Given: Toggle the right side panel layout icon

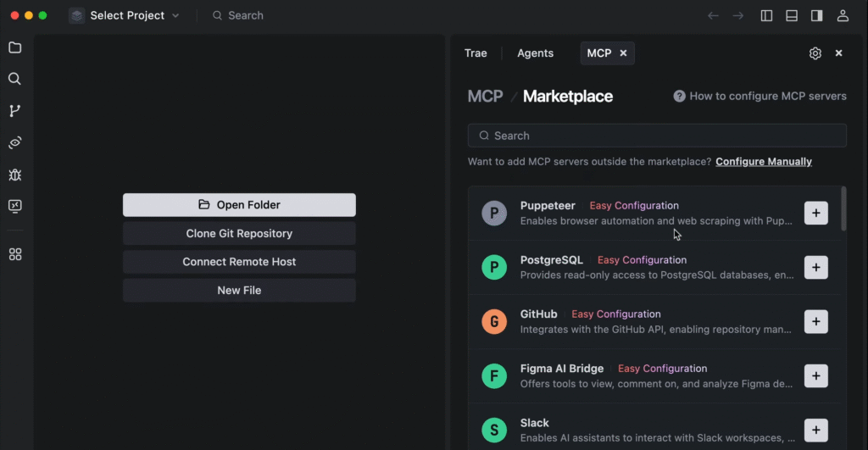Looking at the screenshot, I should coord(816,15).
